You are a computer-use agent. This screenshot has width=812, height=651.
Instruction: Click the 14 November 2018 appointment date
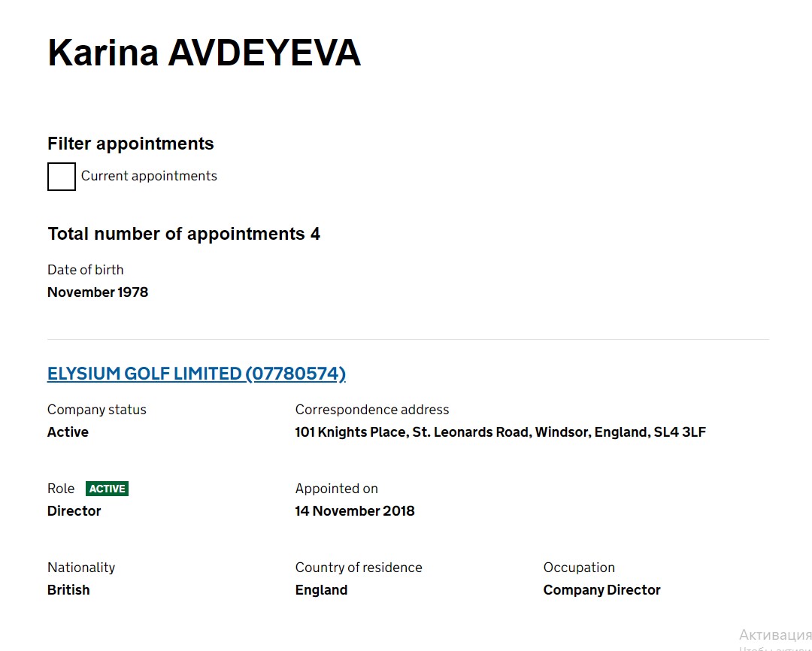(x=355, y=511)
